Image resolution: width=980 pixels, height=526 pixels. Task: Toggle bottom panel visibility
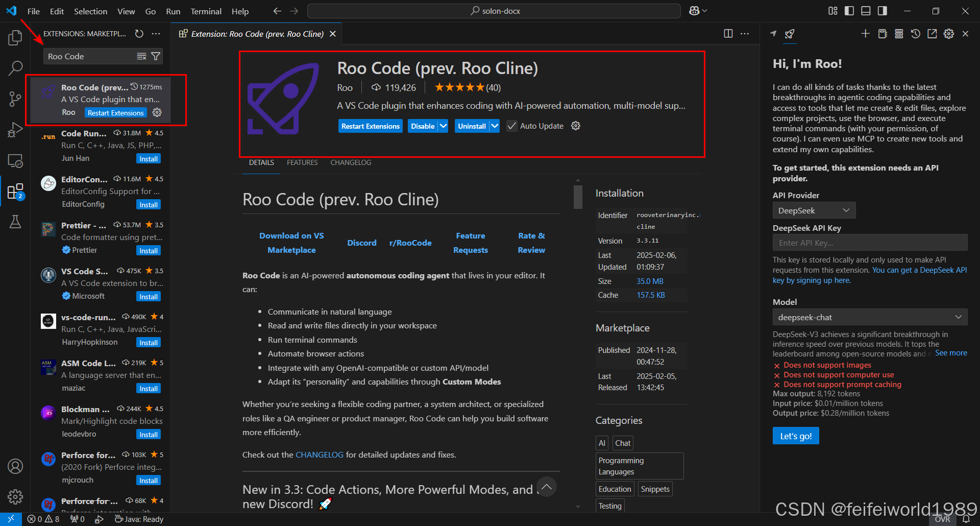pos(866,11)
